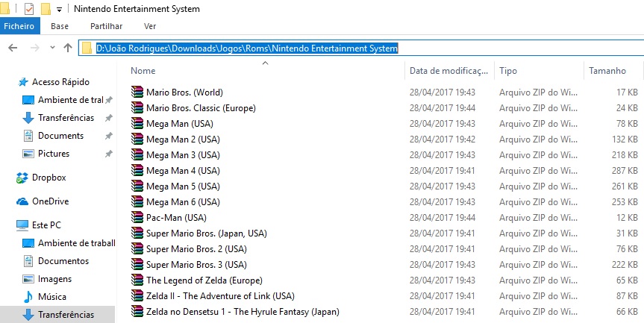Viewport: 644px width, 323px height.
Task: Click the address bar path field
Action: [361, 48]
